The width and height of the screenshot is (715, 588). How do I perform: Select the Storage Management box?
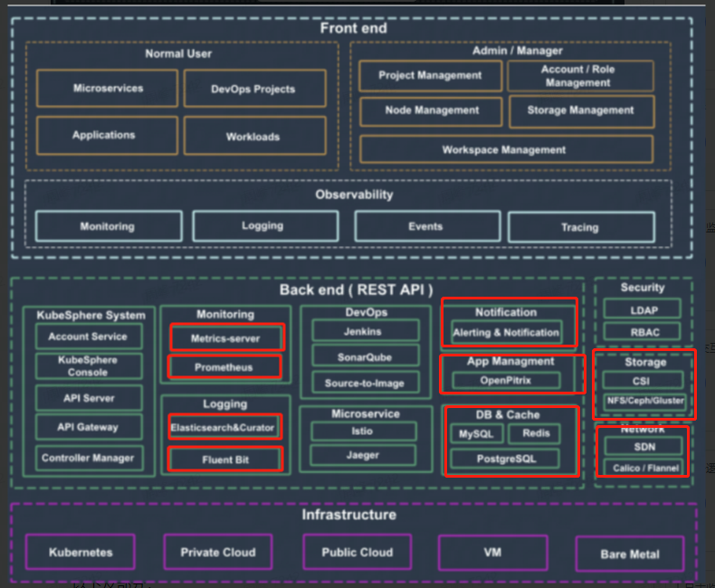pos(581,111)
